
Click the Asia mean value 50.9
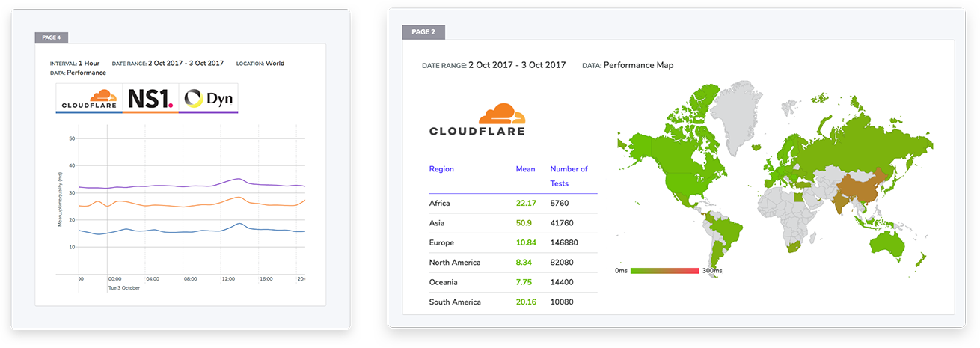point(524,223)
